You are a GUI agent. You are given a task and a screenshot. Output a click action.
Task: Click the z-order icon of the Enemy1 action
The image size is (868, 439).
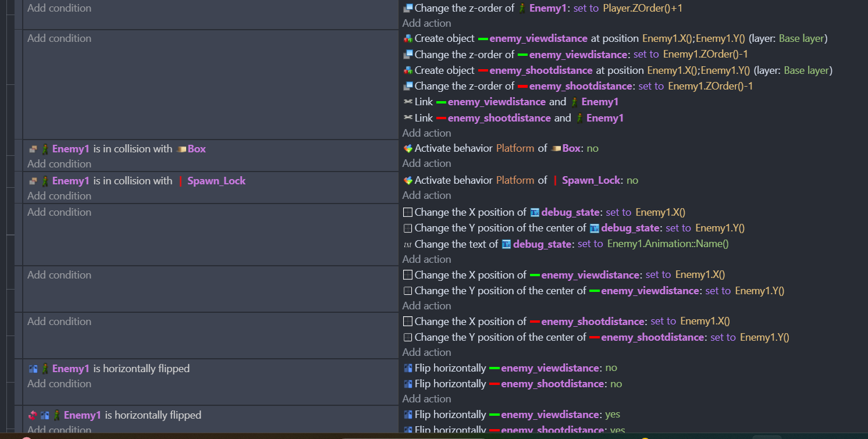pos(408,8)
